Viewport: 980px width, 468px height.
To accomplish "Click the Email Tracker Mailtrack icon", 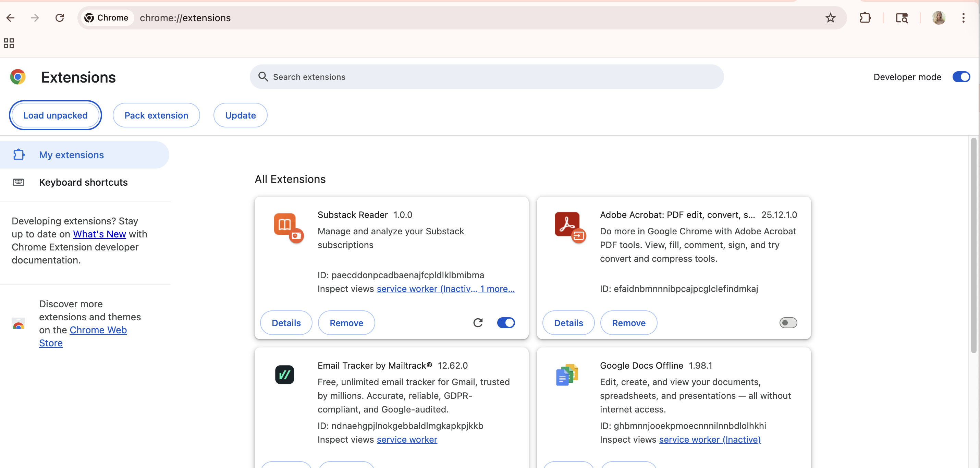I will (284, 375).
